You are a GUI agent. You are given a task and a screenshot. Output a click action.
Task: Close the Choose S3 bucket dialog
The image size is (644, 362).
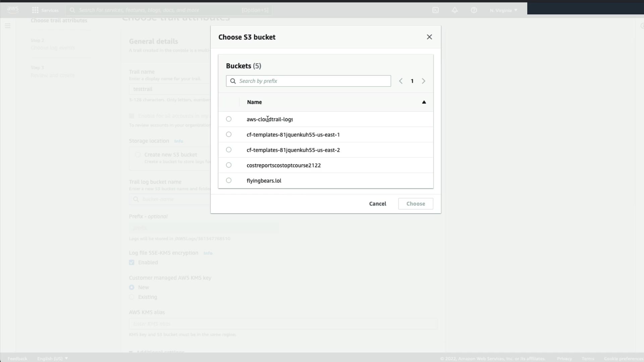click(x=429, y=37)
